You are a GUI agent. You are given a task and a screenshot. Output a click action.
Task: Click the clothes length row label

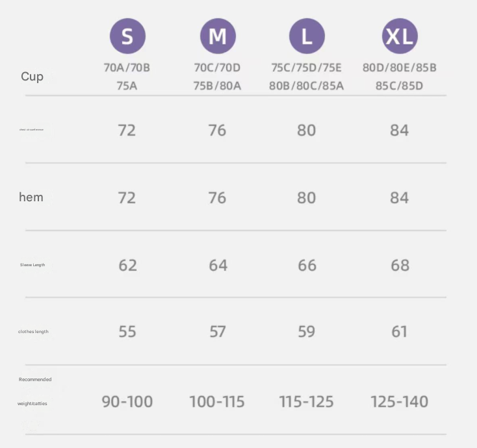33,332
